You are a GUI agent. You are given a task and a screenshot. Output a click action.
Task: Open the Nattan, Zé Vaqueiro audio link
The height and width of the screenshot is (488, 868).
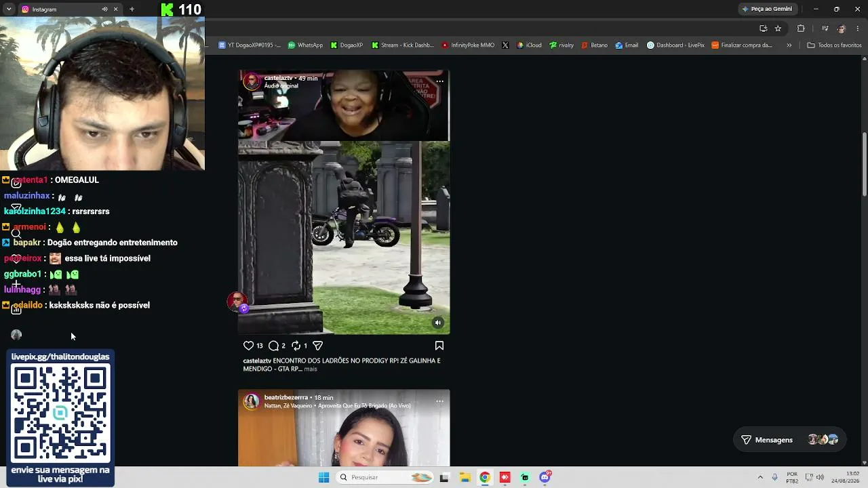(x=337, y=406)
